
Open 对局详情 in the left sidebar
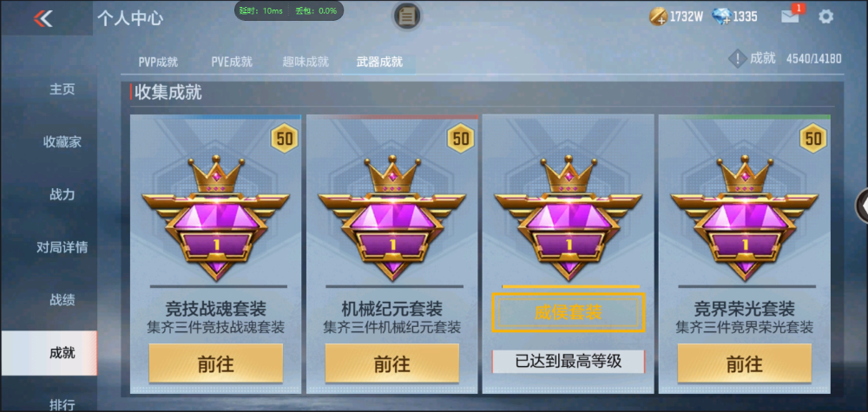(62, 247)
